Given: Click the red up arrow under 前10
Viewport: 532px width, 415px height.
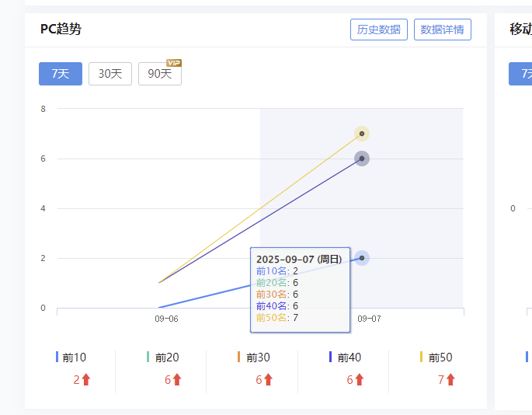Looking at the screenshot, I should (x=86, y=379).
